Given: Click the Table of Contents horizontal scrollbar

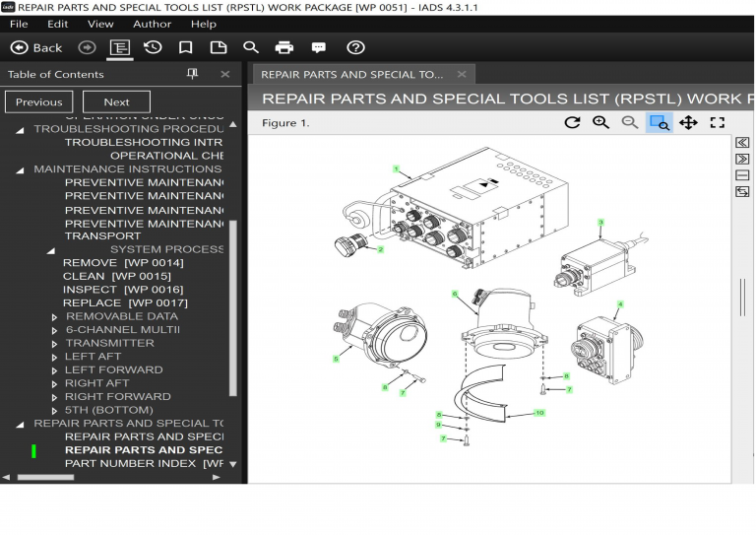Looking at the screenshot, I should (x=45, y=477).
